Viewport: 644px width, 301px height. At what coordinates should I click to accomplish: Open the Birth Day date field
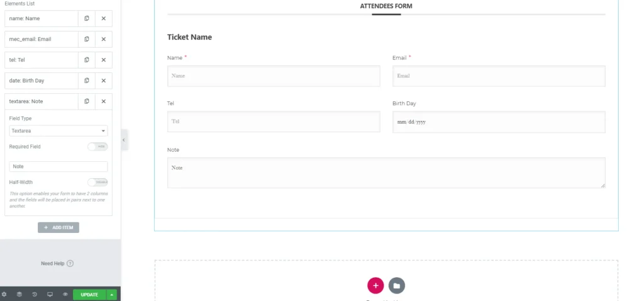[x=499, y=122]
